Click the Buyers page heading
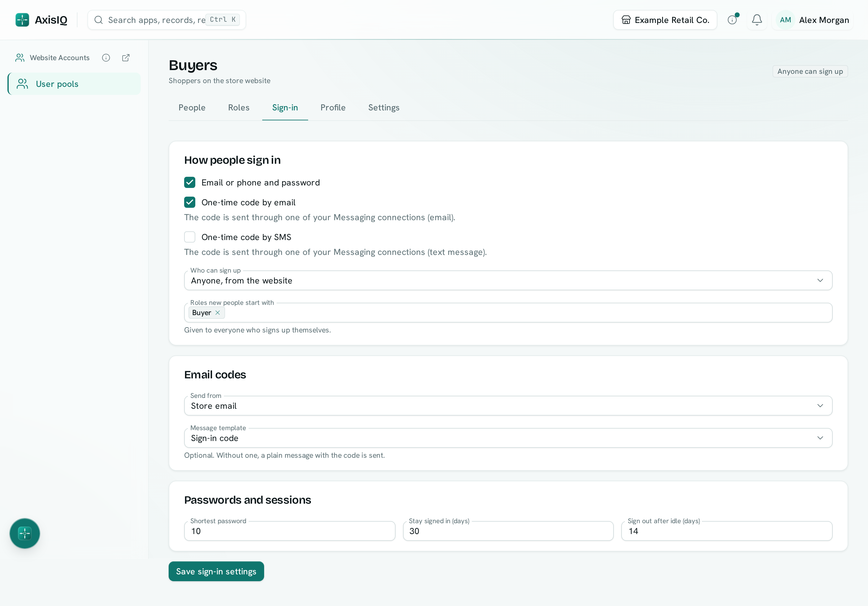Viewport: 868px width, 606px height. pyautogui.click(x=193, y=65)
